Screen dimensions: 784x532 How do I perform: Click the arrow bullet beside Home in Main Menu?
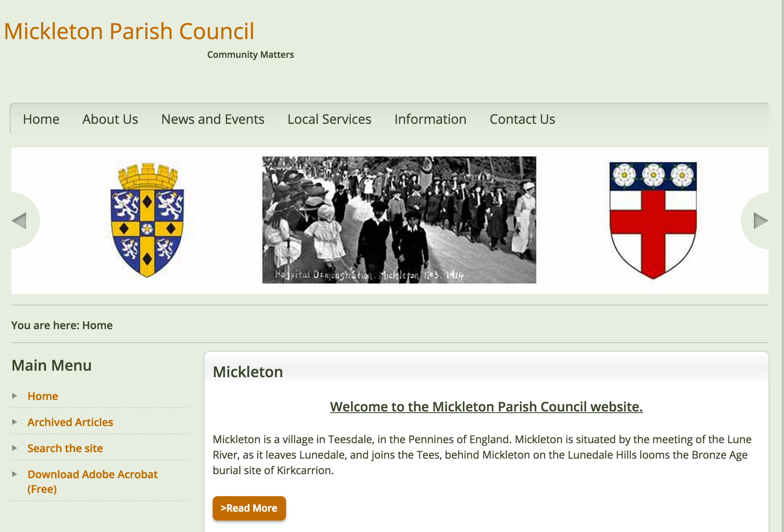(x=15, y=396)
